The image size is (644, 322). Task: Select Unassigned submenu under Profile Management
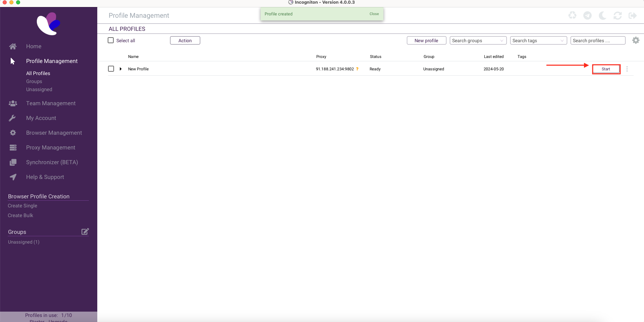(39, 89)
